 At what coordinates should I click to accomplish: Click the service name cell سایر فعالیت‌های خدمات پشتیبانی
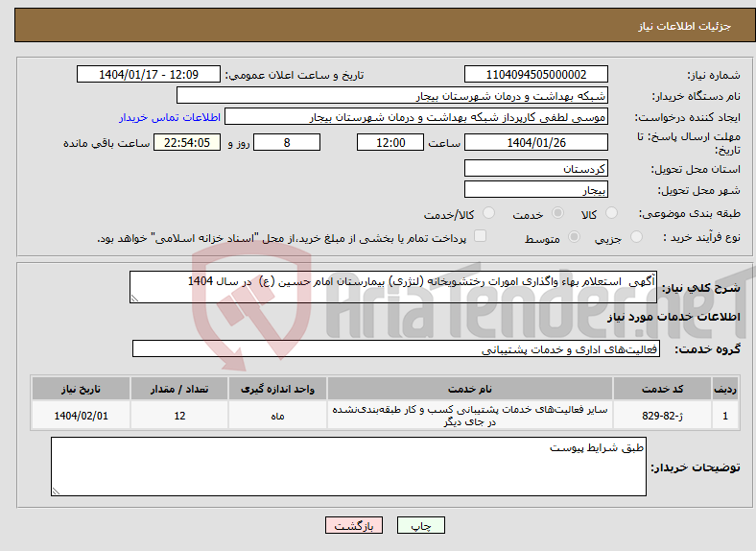coord(469,415)
